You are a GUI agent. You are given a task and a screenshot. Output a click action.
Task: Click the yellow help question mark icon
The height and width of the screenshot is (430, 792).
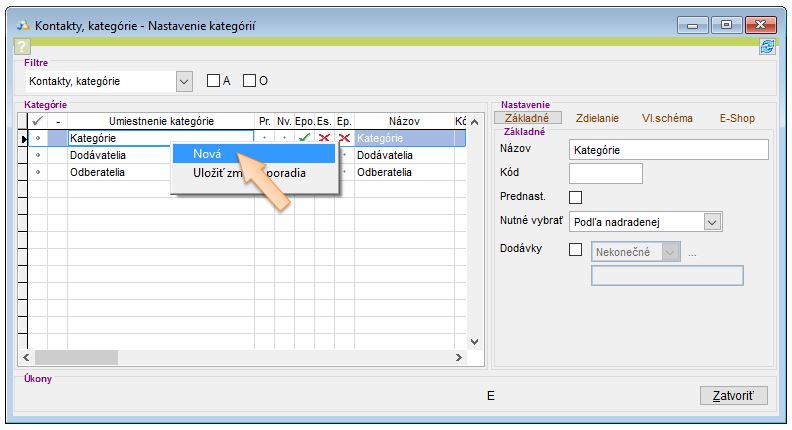coord(22,46)
